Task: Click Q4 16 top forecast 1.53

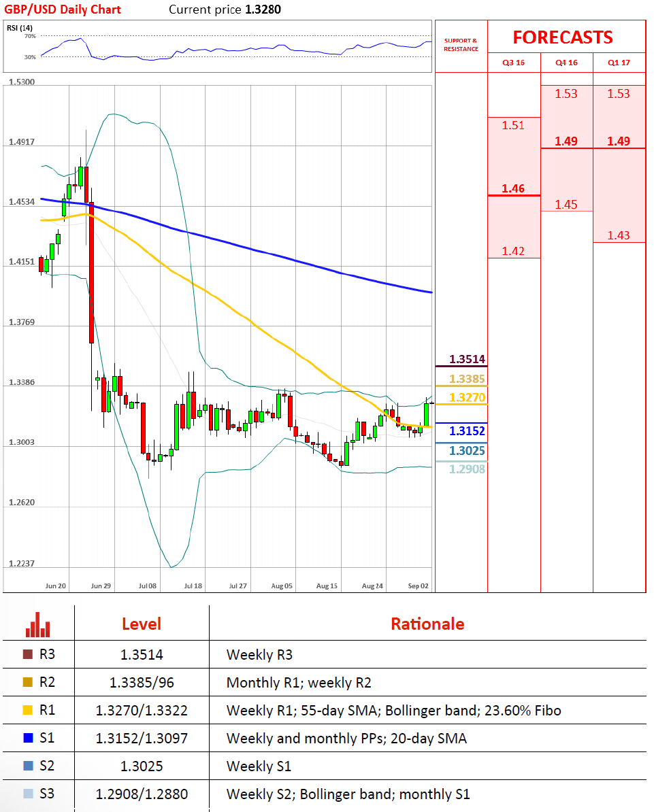Action: pos(566,94)
